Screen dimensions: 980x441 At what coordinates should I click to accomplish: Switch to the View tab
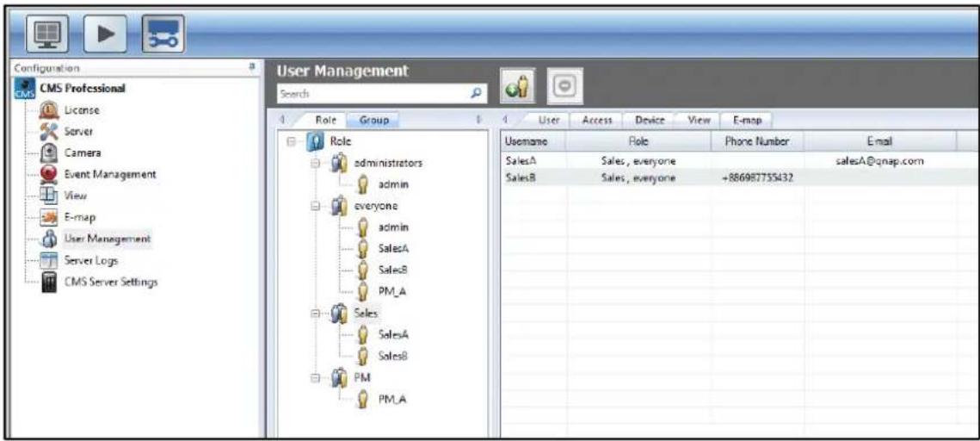pyautogui.click(x=700, y=120)
